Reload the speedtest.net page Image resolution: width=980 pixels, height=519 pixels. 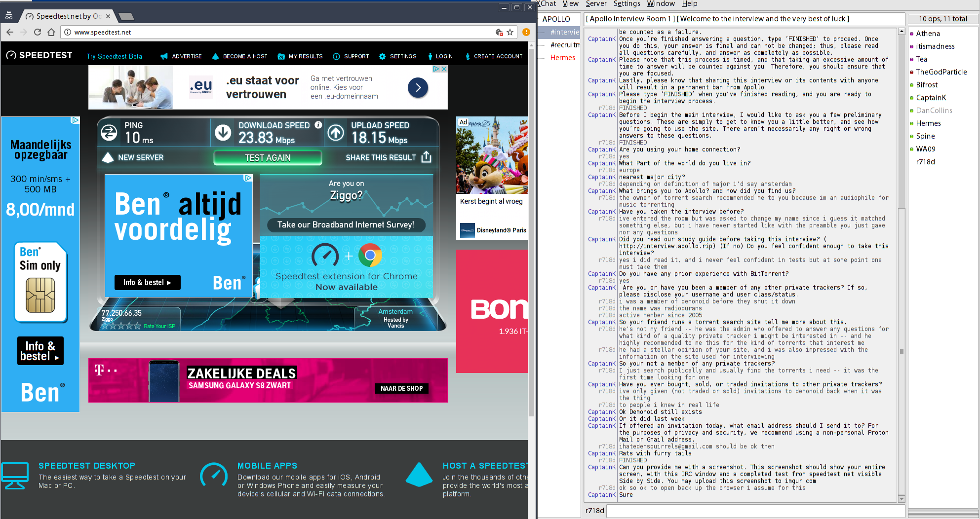38,32
